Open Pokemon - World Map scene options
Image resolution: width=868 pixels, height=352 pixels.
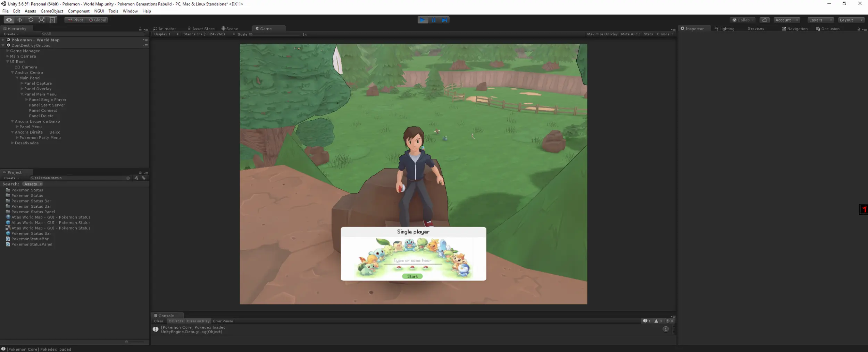coord(145,40)
